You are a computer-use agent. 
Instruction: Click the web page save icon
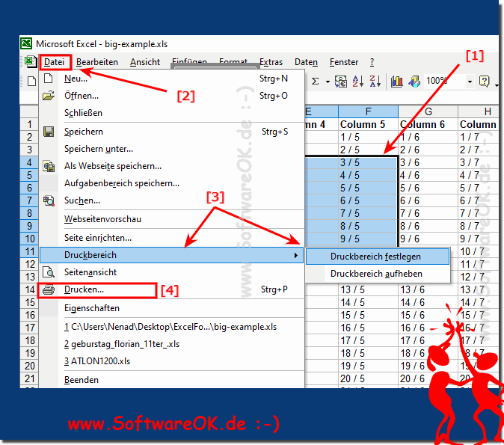click(49, 166)
